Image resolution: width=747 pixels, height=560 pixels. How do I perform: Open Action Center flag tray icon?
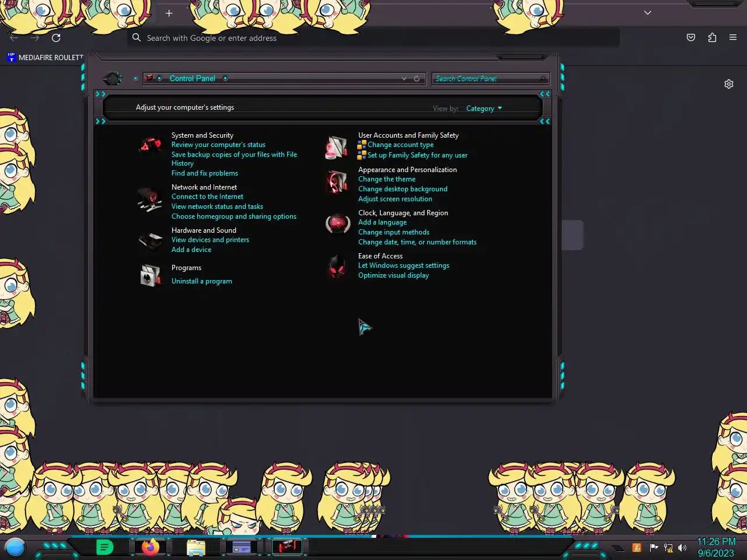coord(654,548)
